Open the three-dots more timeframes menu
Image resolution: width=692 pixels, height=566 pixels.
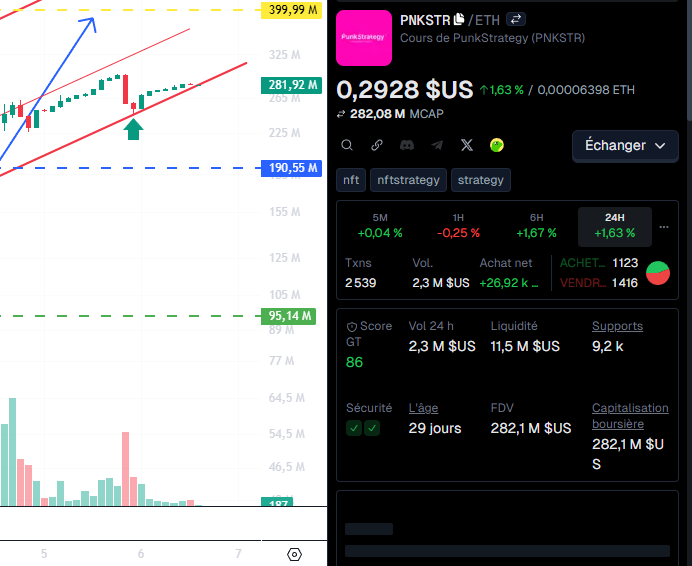(664, 227)
